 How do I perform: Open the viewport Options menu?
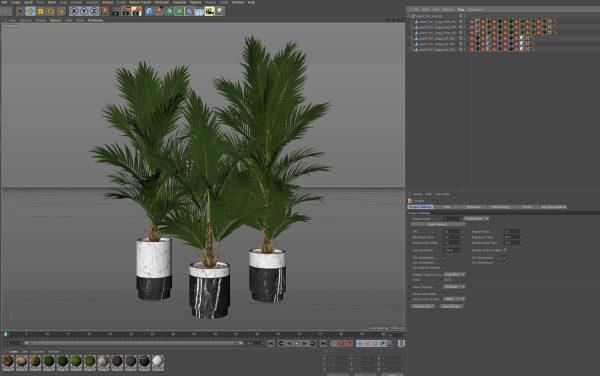click(x=55, y=20)
